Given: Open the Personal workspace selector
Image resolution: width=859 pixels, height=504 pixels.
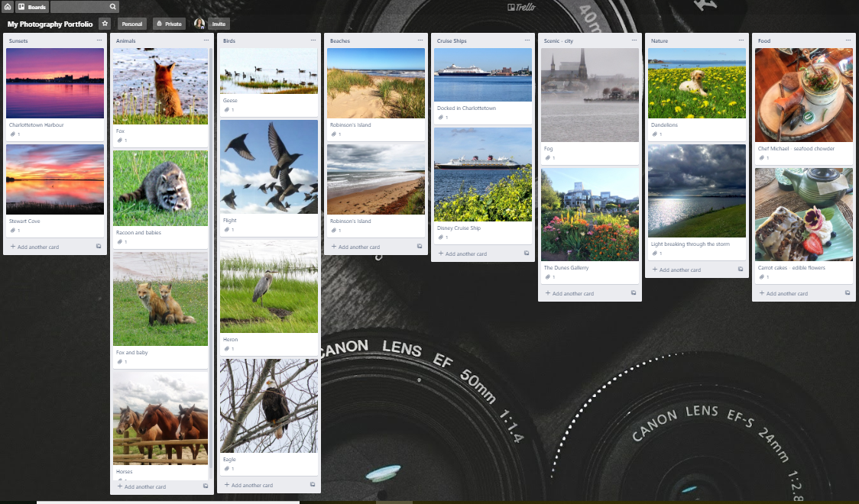Looking at the screenshot, I should click(131, 24).
